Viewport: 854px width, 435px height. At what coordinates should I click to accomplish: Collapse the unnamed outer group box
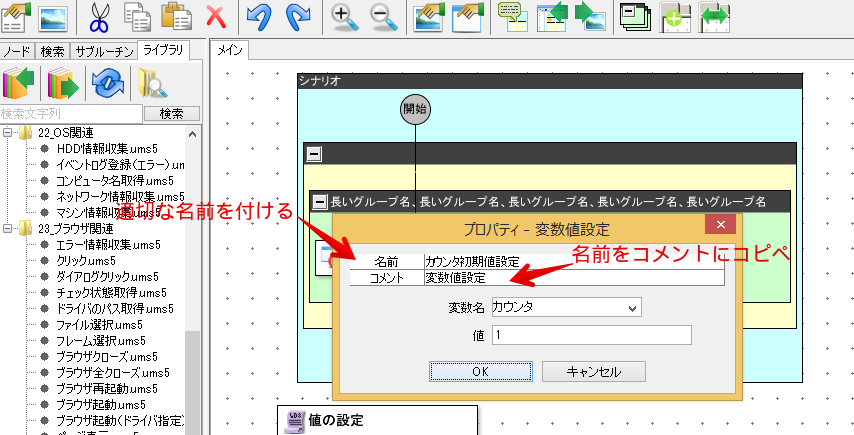click(314, 155)
